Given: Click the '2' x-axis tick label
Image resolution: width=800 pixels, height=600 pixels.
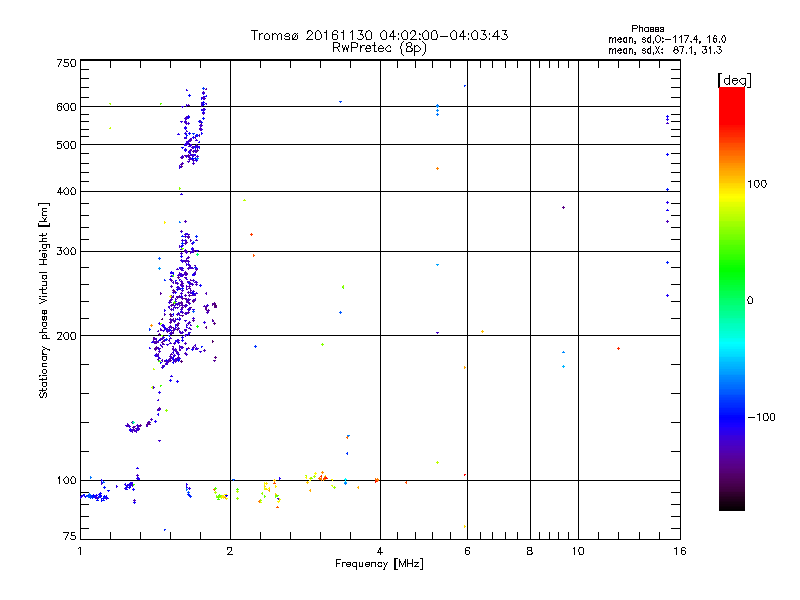Looking at the screenshot, I should click(x=230, y=551).
